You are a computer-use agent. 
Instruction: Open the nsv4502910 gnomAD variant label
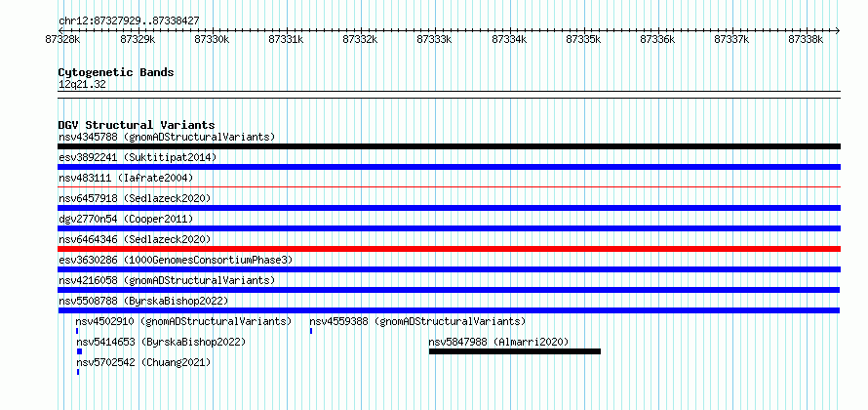tap(183, 321)
